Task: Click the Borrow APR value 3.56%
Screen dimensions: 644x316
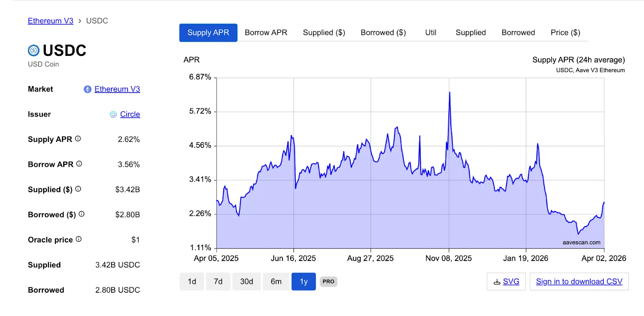Action: (129, 164)
